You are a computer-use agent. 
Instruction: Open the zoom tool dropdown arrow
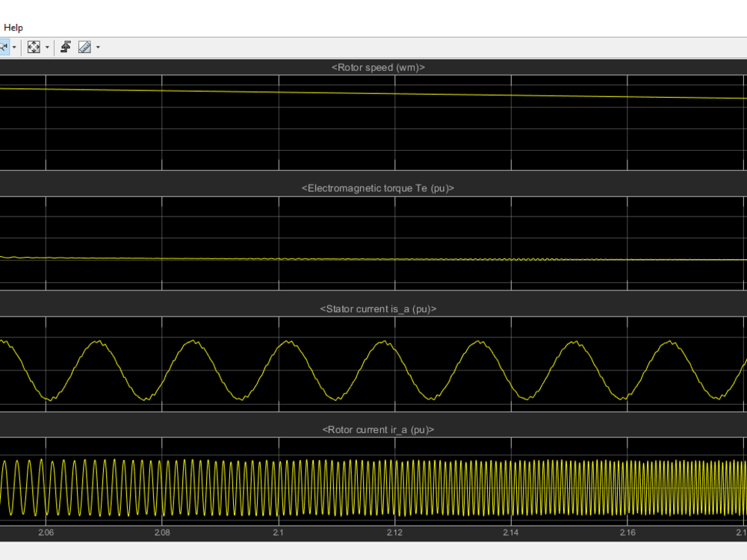[x=13, y=47]
